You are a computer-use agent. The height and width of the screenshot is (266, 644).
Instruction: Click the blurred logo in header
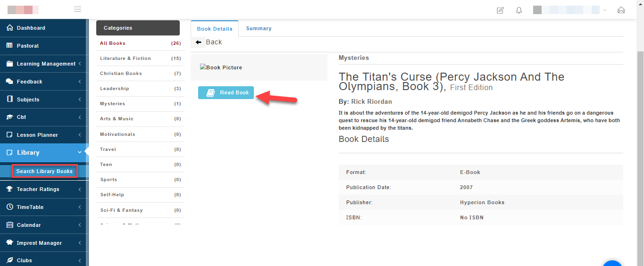point(23,9)
